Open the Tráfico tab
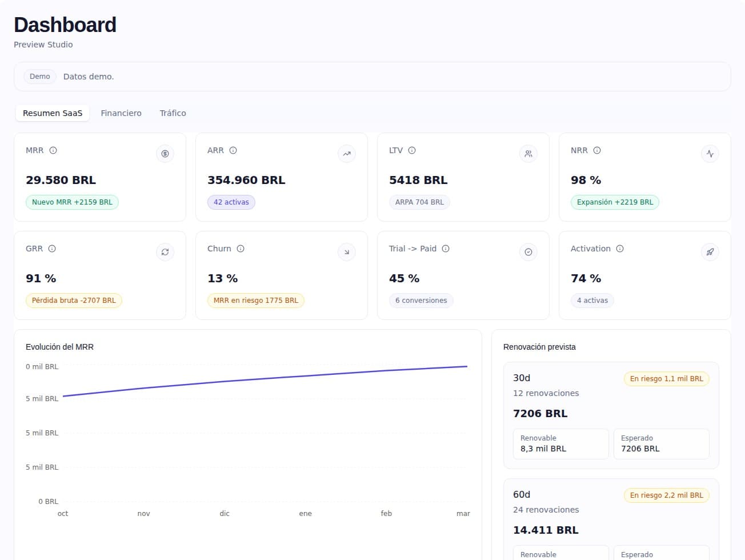Image resolution: width=745 pixels, height=560 pixels. [x=173, y=113]
